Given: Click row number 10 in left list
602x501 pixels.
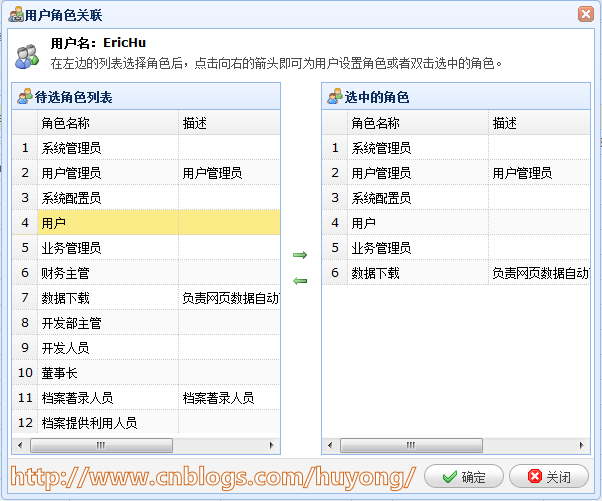Looking at the screenshot, I should [x=25, y=373].
